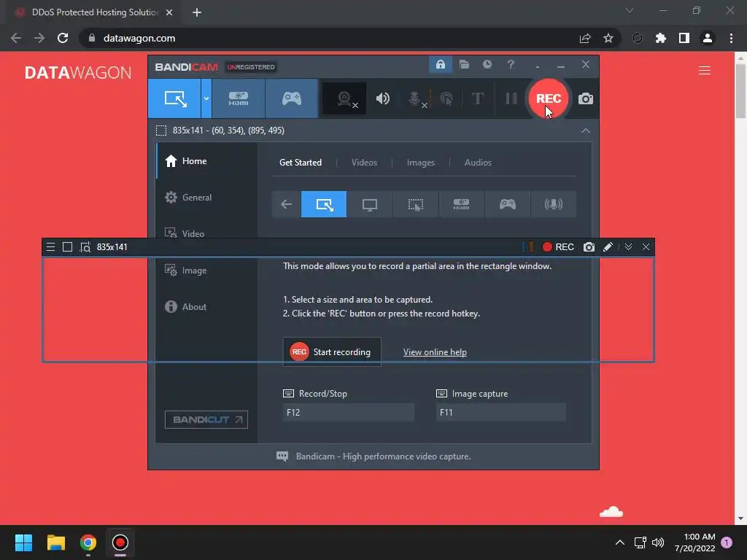Open the Home section in sidebar

tap(206, 161)
